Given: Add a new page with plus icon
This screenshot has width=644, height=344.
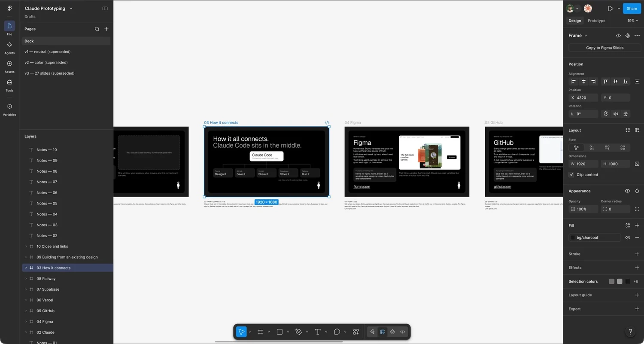Looking at the screenshot, I should pos(106,29).
